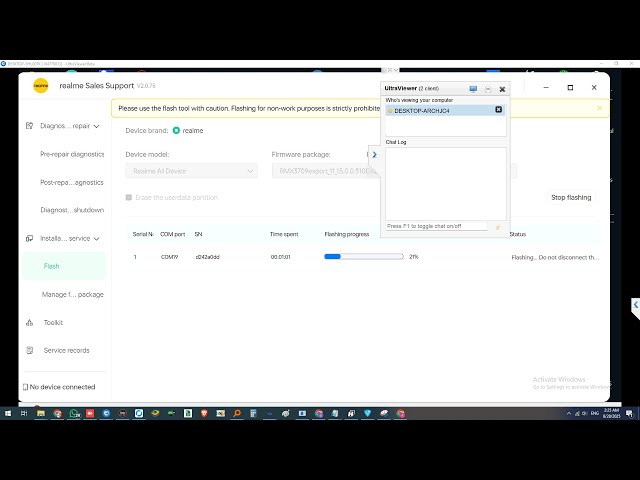The width and height of the screenshot is (640, 480).
Task: Click the time spent value 00:01:01
Action: [280, 257]
